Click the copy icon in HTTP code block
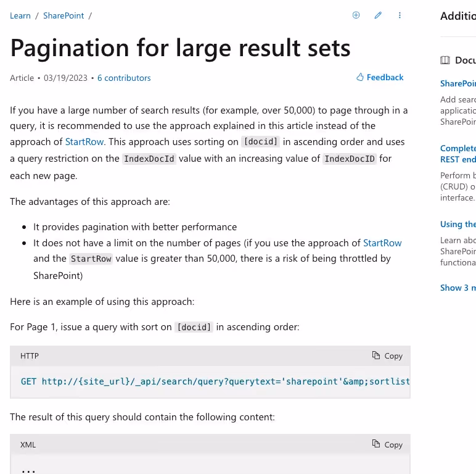Viewport: 476px width, 474px height. pos(376,355)
